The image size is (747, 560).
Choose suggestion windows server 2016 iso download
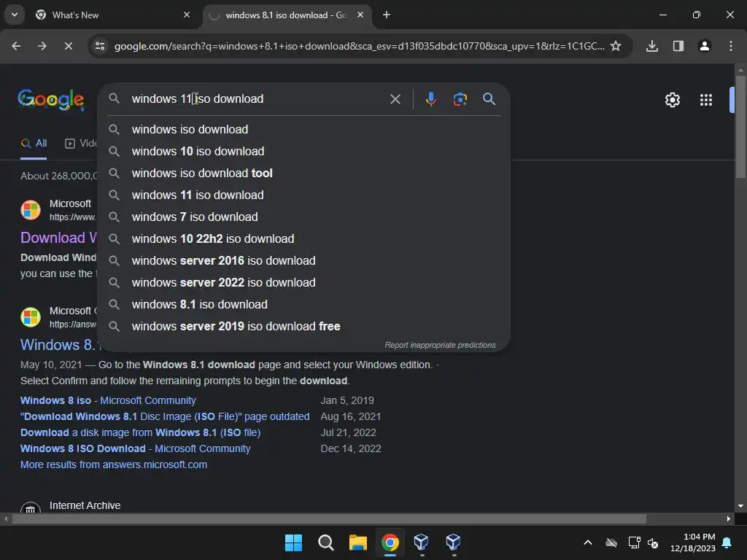[304, 260]
